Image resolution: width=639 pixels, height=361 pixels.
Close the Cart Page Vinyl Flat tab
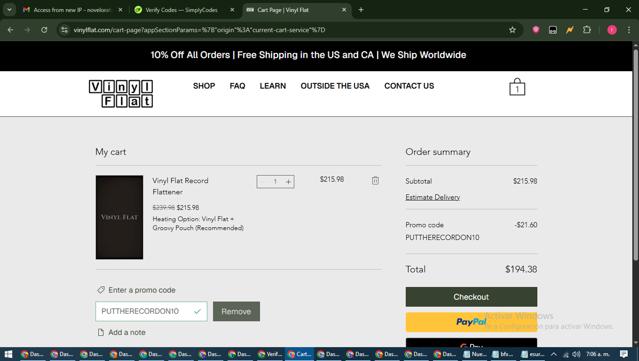(344, 10)
